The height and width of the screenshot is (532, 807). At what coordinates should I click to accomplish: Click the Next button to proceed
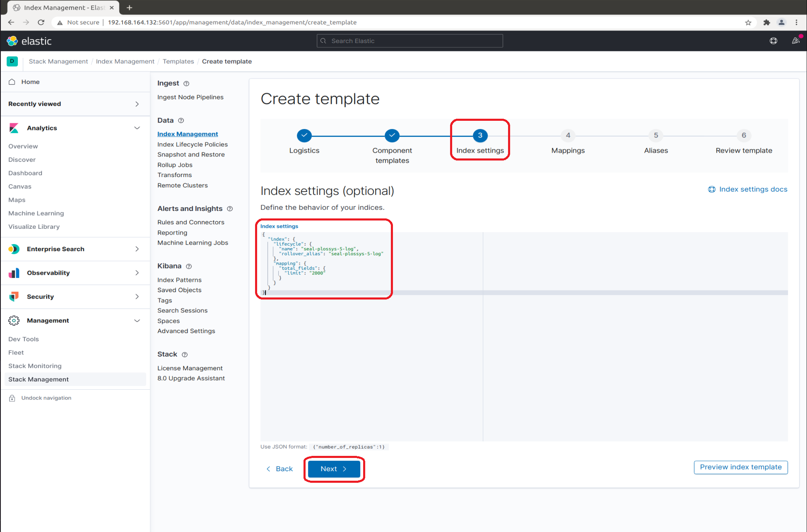pos(334,468)
